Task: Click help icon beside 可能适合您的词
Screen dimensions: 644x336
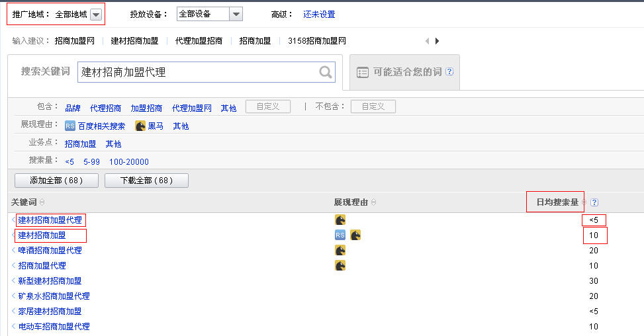Action: pyautogui.click(x=449, y=71)
